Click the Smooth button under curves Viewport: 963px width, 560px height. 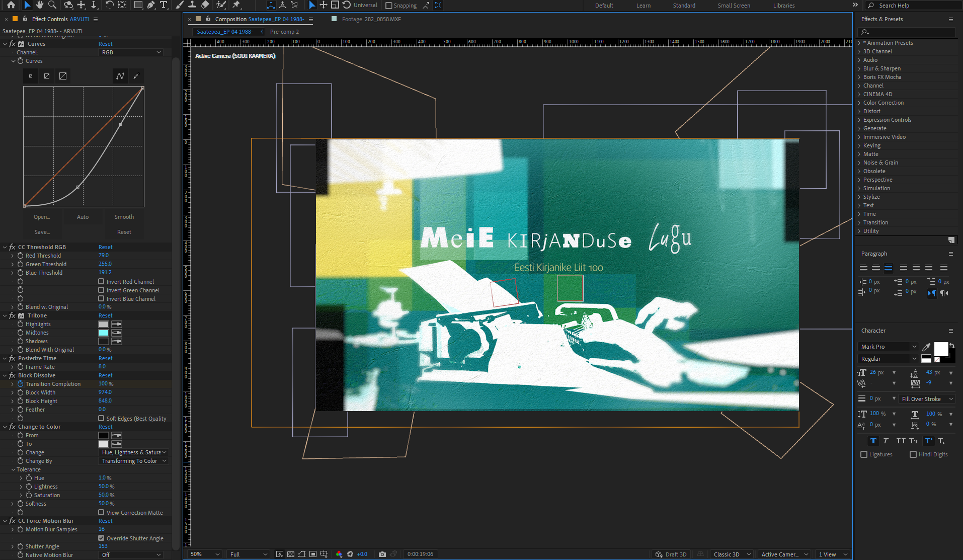click(124, 217)
